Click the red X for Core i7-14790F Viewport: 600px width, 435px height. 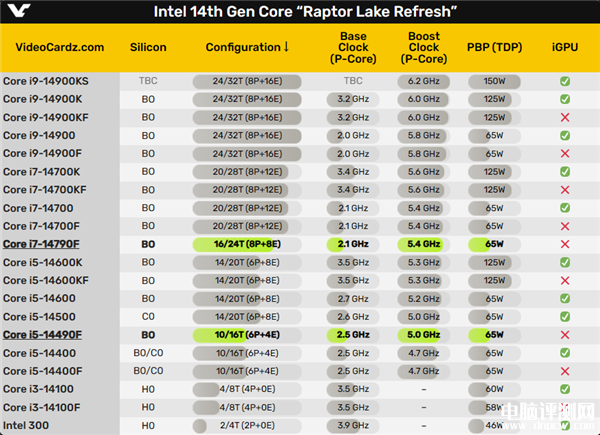pyautogui.click(x=565, y=244)
